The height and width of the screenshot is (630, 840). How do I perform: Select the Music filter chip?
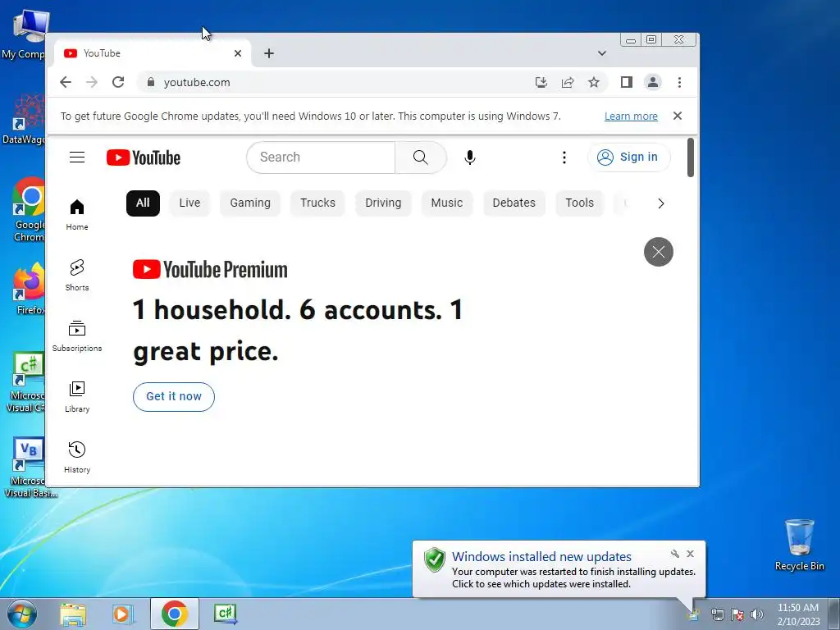(447, 203)
